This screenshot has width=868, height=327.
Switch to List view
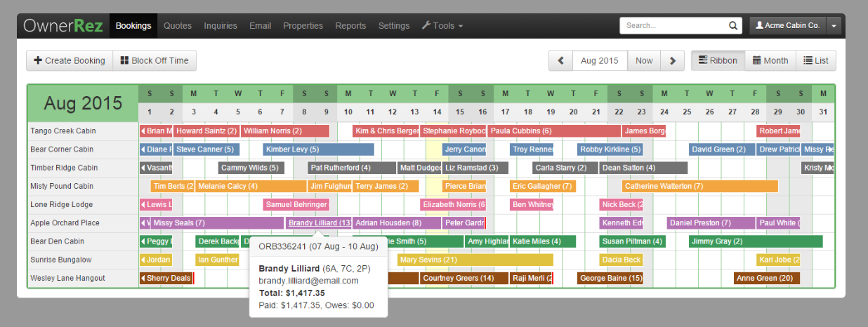tap(816, 61)
